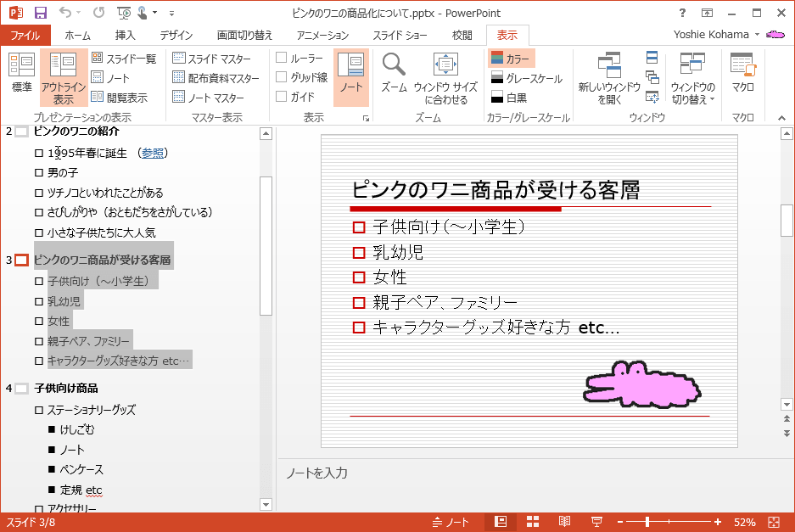Zoom out with the minus button
The height and width of the screenshot is (532, 795).
(620, 522)
